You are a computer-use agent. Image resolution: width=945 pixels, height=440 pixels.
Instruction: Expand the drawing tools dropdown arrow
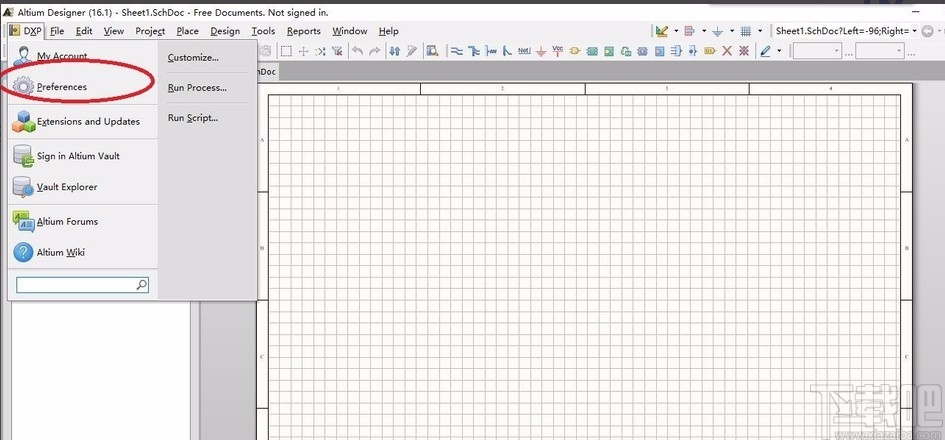click(676, 31)
